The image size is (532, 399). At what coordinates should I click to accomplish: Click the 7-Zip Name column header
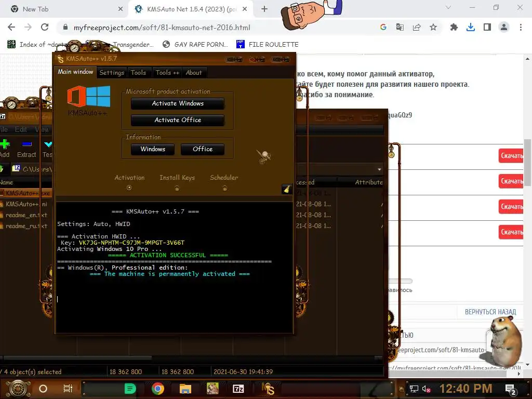point(6,182)
